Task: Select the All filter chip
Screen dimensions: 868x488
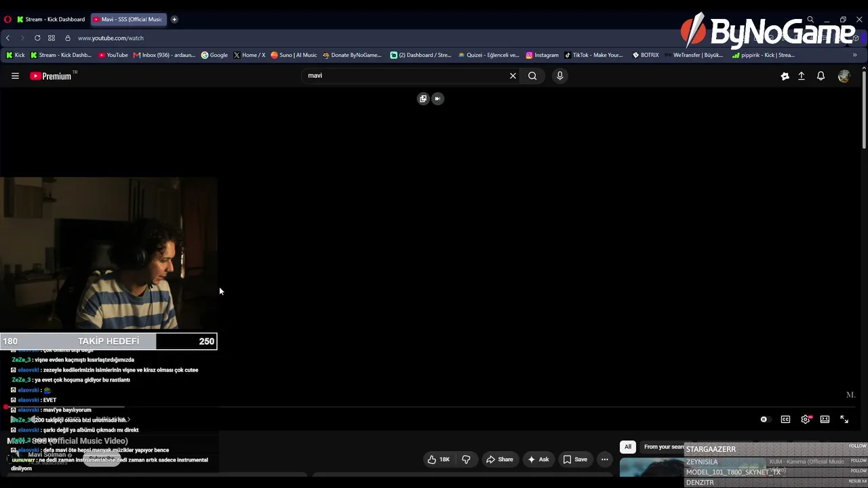Action: (x=628, y=447)
